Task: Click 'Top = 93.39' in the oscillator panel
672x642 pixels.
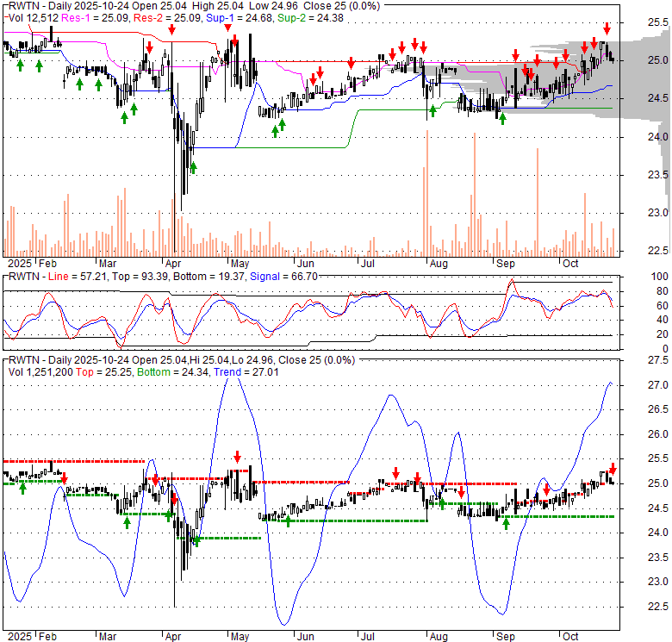Action: point(140,277)
